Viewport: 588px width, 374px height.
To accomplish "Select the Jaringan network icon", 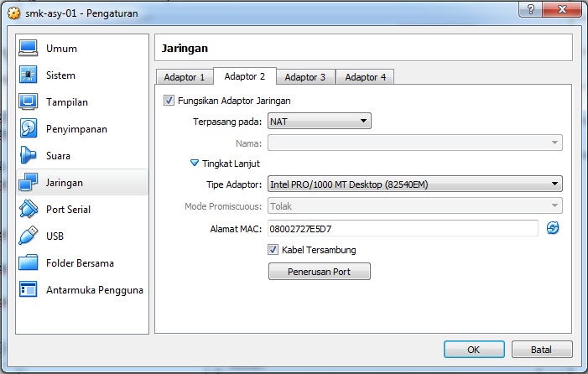I will 29,183.
